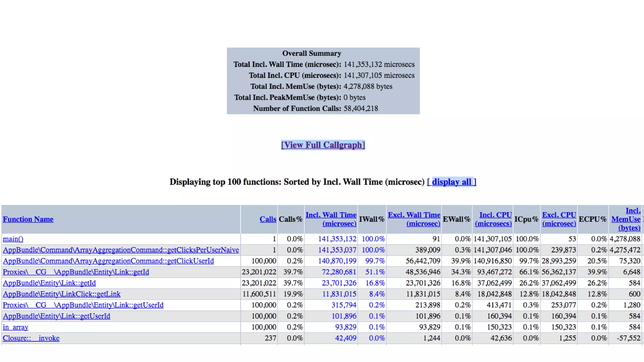Open AppBundle\Entity\Link::getId function
This screenshot has width=644, height=362.
point(49,283)
